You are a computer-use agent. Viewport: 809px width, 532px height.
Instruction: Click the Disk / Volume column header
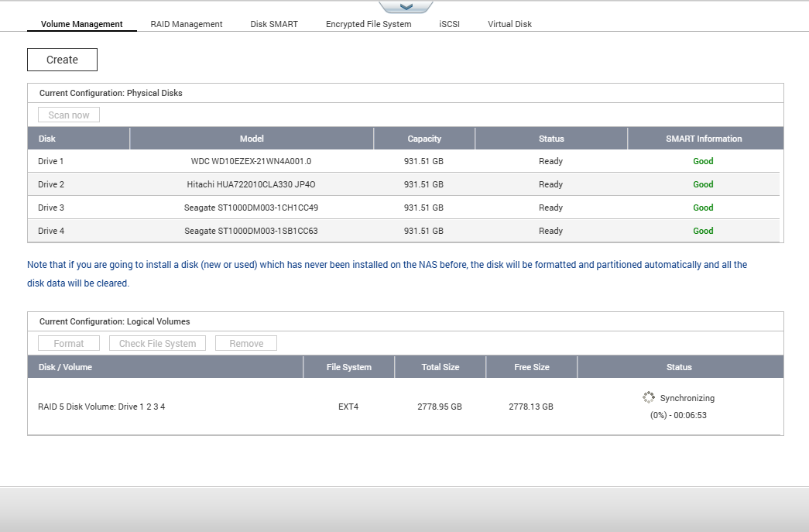[165, 367]
